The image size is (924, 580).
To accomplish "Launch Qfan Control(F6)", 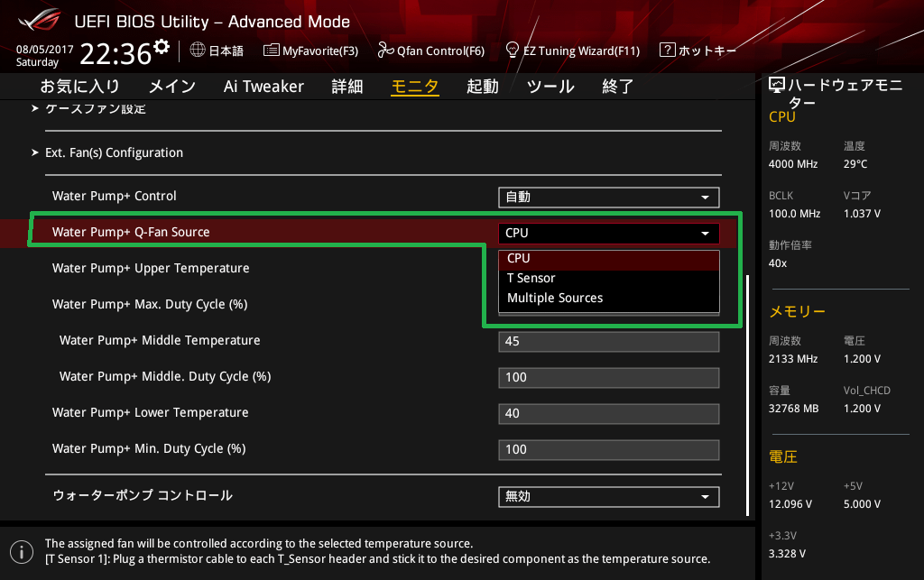I will point(440,51).
